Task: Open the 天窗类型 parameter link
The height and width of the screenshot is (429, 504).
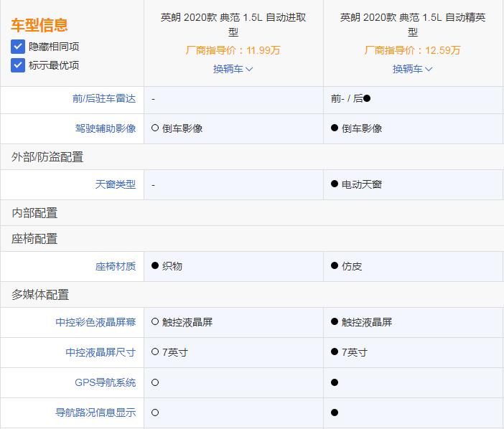Action: point(116,184)
